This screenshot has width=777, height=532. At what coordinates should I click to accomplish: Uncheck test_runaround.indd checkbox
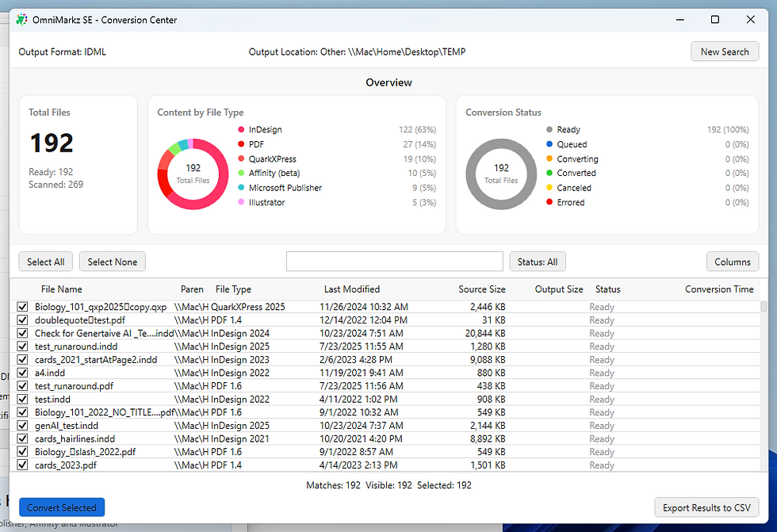22,346
